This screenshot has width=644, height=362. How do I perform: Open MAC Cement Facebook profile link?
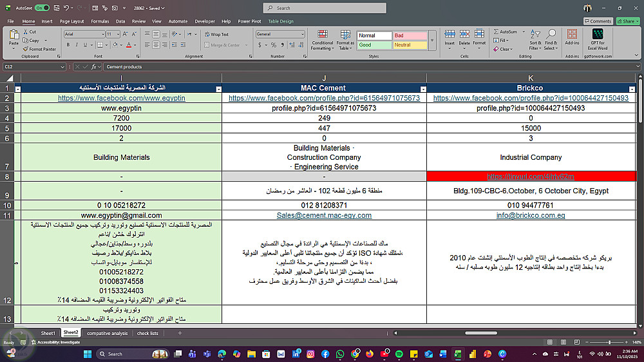tap(324, 98)
